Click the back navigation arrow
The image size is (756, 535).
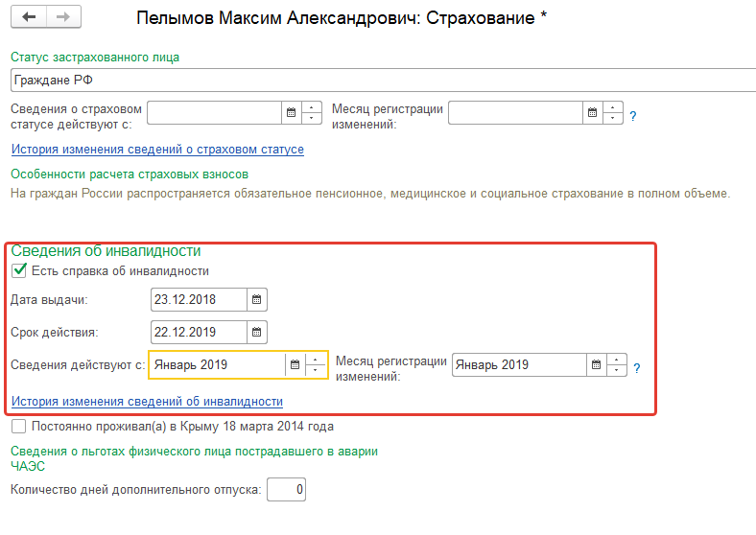tap(28, 17)
